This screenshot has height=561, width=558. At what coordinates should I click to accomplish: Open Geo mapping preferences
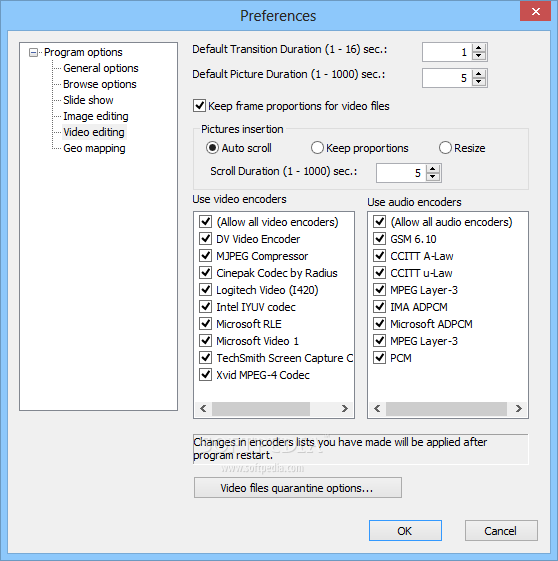click(94, 148)
